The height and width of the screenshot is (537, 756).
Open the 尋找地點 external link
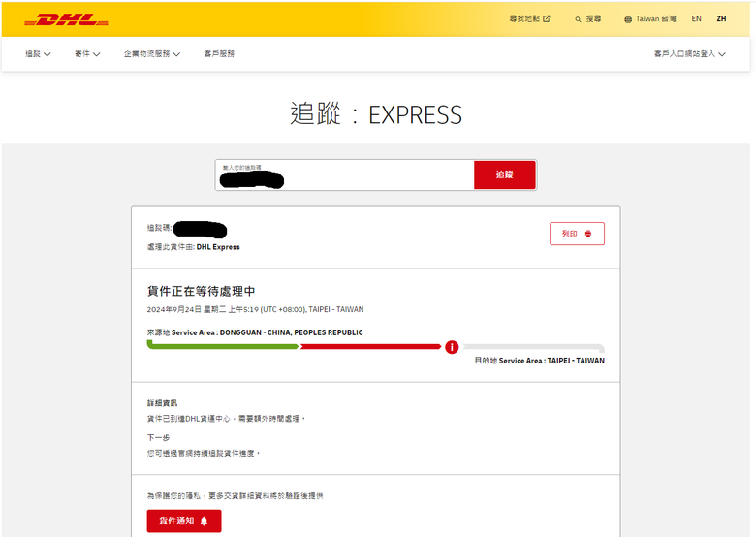pyautogui.click(x=529, y=18)
